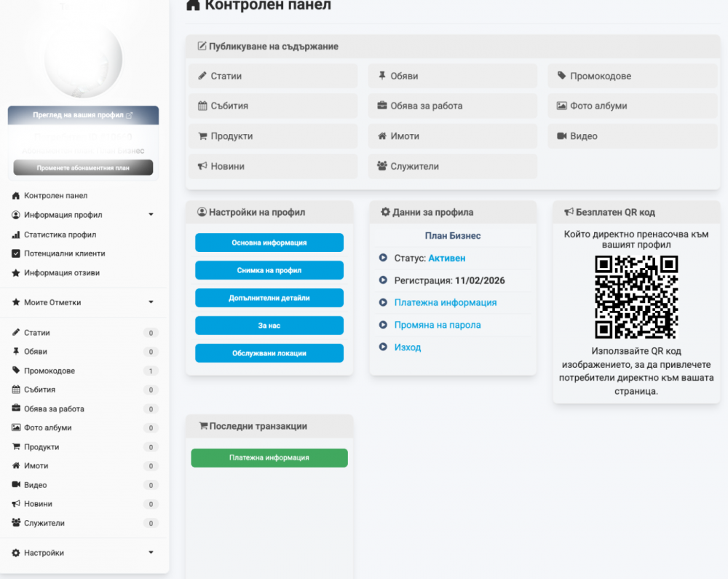Click the tag icon on Промокодове tile
This screenshot has height=579, width=728.
[x=561, y=76]
